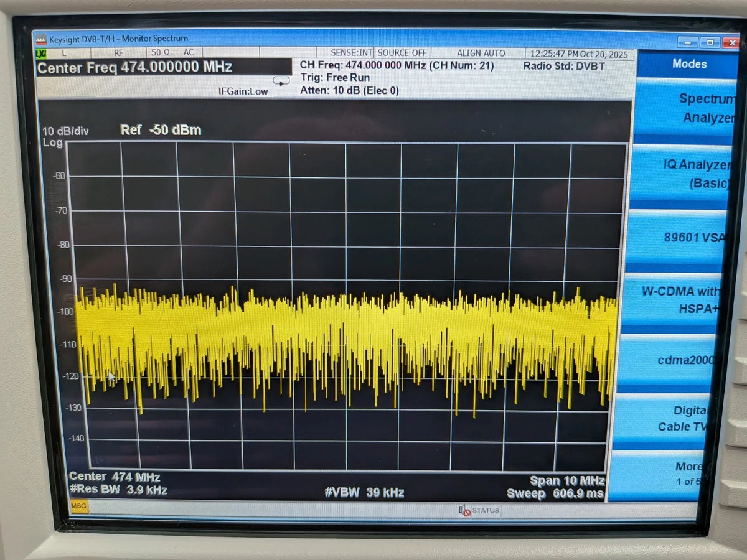Viewport: 747px width, 560px height.
Task: Click the Span 10 MHz readout
Action: pyautogui.click(x=567, y=480)
